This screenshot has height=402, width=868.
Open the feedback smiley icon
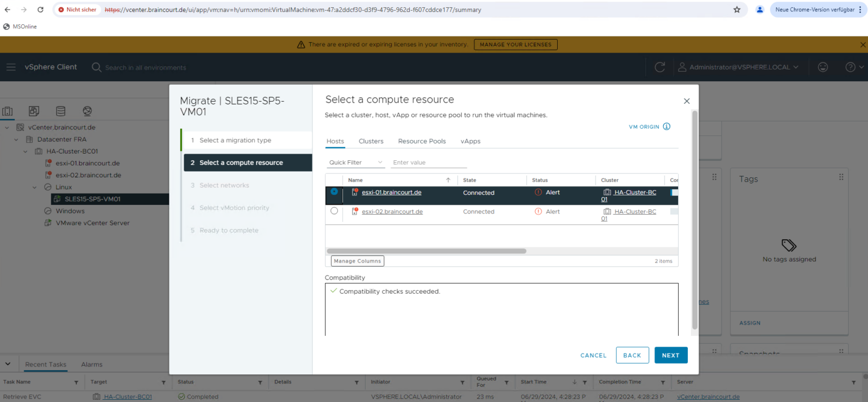[823, 67]
